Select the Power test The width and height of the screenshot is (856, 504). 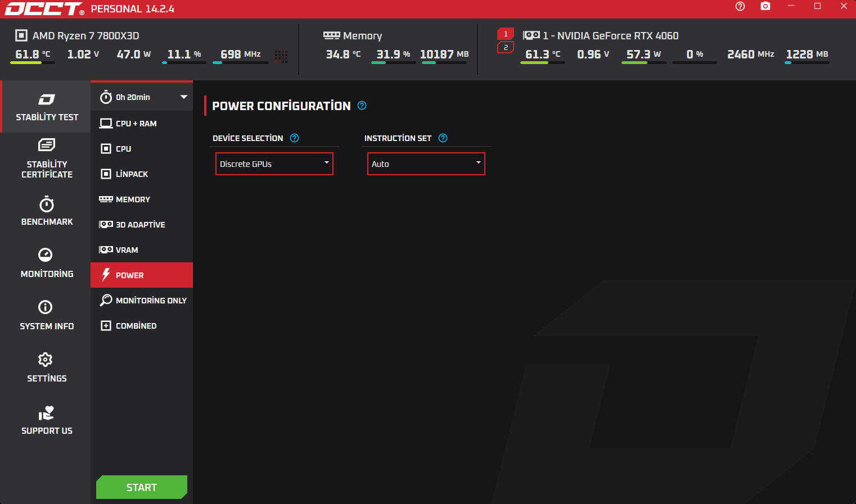(142, 275)
